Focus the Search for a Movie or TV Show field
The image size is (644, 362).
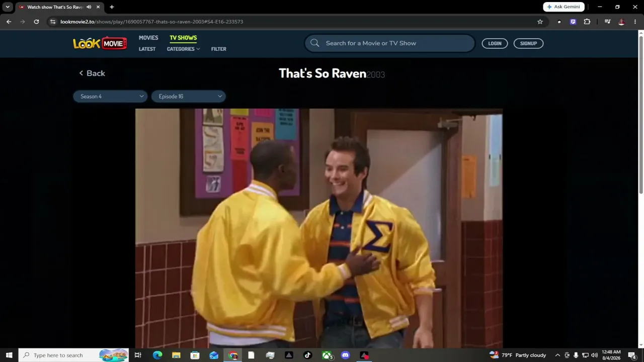[x=389, y=43]
